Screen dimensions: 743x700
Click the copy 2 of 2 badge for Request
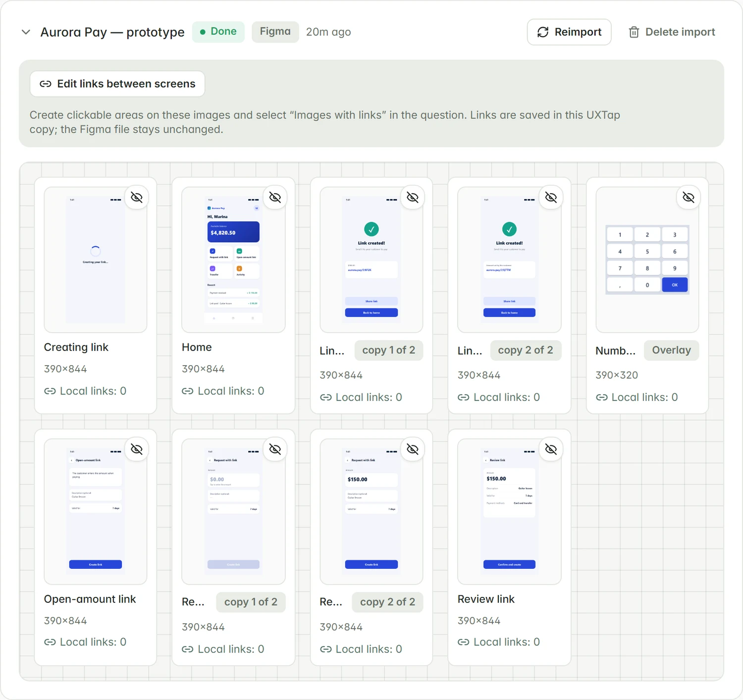pyautogui.click(x=387, y=602)
